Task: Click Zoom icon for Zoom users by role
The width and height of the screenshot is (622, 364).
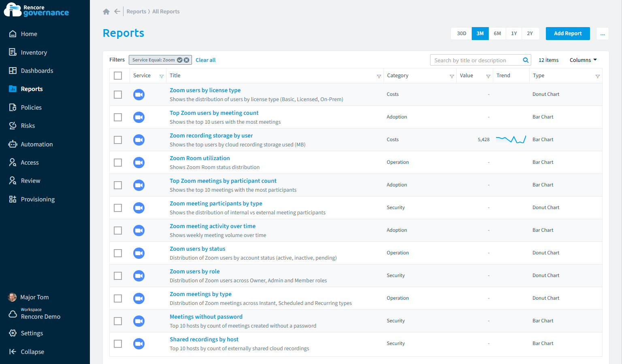Action: 139,276
